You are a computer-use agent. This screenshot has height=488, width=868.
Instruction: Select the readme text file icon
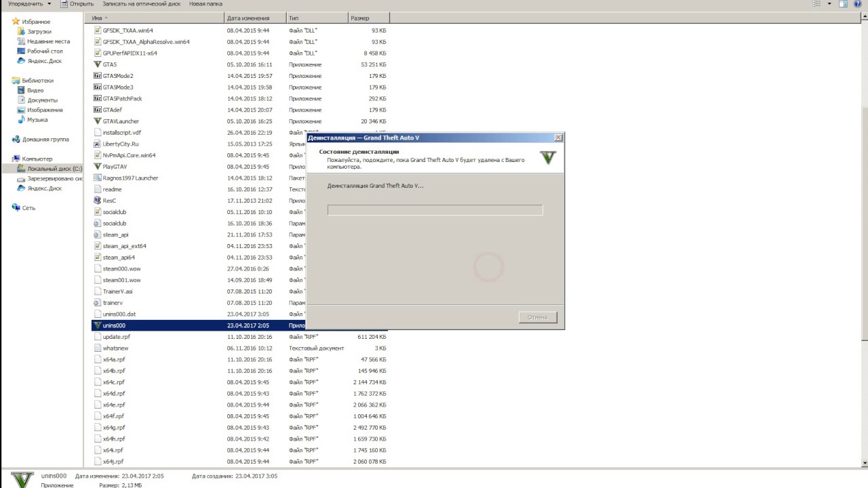[97, 189]
